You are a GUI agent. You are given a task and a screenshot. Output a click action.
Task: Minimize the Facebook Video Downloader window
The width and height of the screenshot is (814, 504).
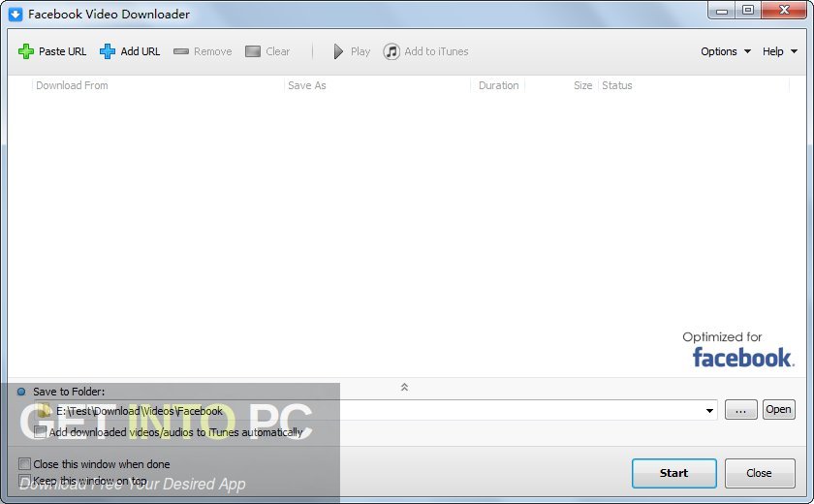722,11
